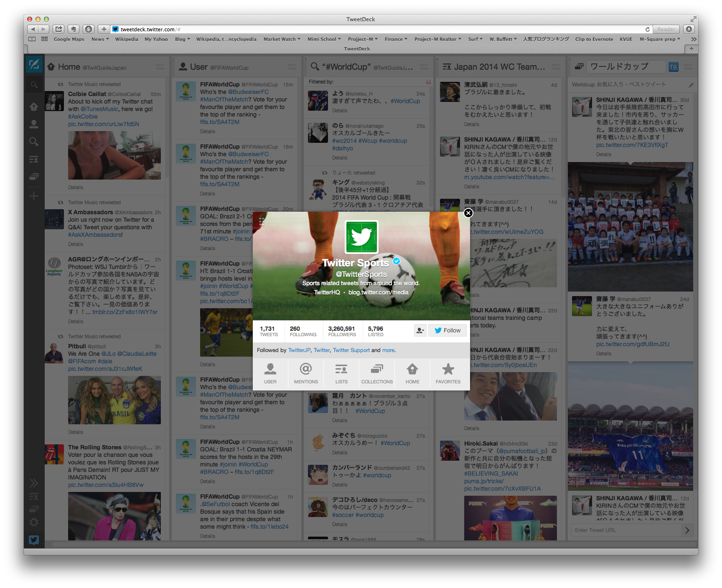Edit collection description with pencil icon
The image size is (722, 588).
coord(691,85)
